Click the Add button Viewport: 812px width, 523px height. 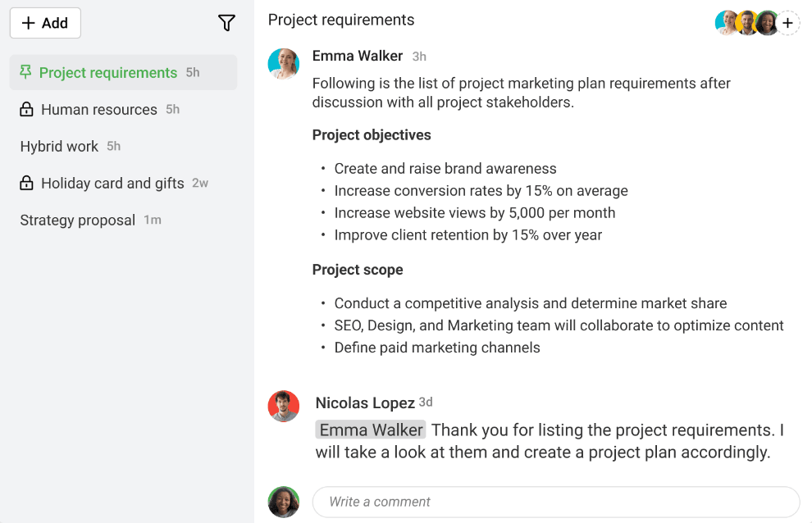click(45, 23)
